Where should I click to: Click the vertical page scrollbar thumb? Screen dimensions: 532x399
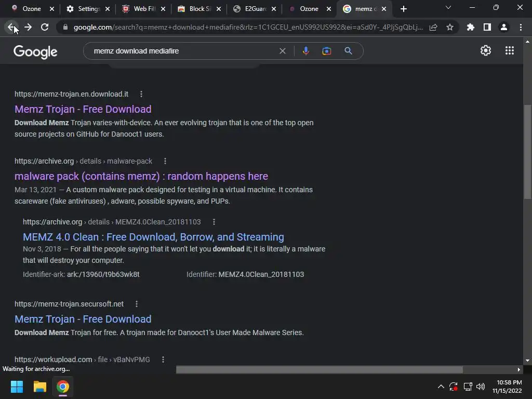(x=527, y=152)
